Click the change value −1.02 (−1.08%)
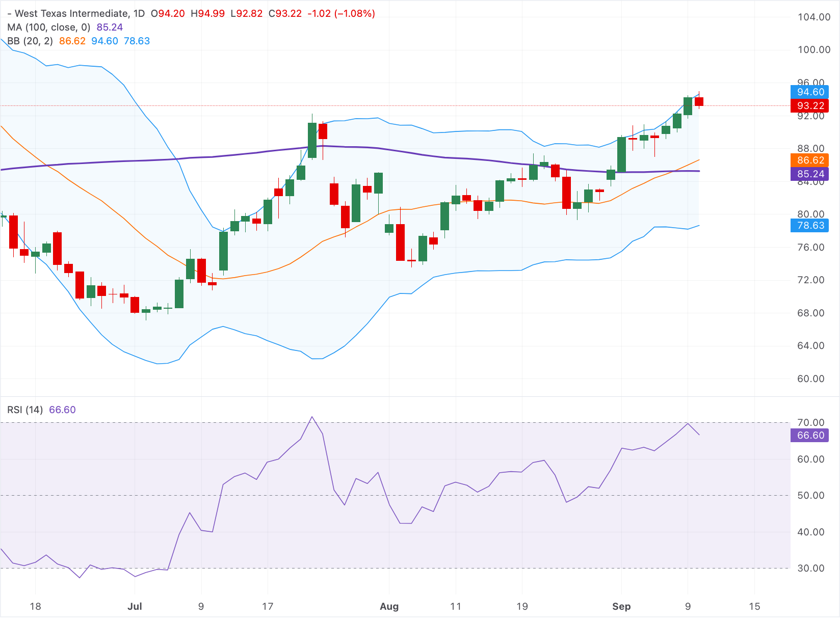Viewport: 840px width, 623px height. [x=342, y=14]
